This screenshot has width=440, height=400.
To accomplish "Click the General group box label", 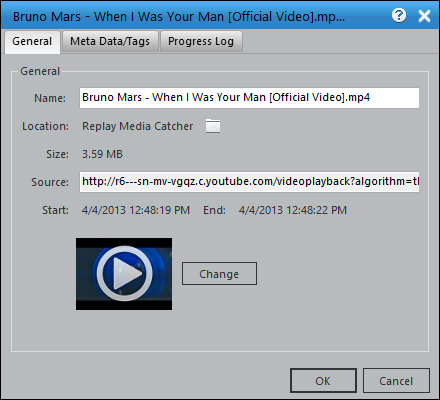I will [40, 71].
